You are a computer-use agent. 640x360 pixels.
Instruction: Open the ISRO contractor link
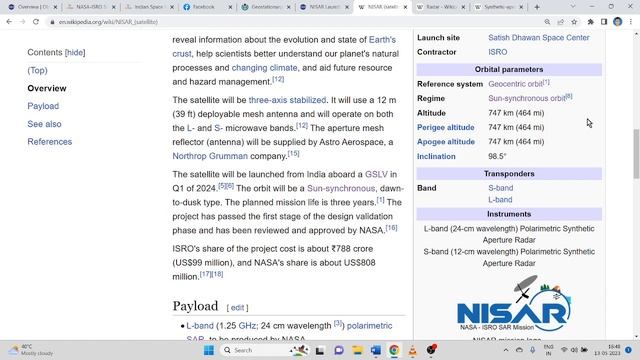pyautogui.click(x=498, y=52)
